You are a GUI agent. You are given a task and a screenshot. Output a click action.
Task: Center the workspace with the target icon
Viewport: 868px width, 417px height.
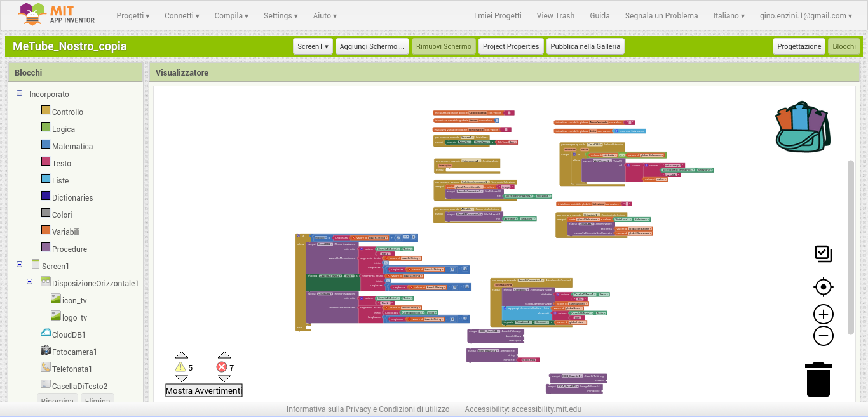(824, 287)
